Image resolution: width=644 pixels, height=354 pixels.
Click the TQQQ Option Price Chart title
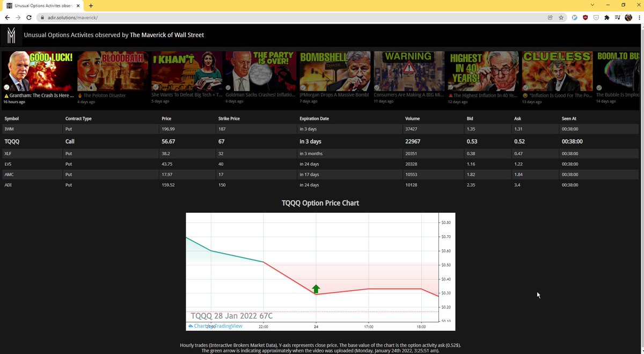pos(320,203)
